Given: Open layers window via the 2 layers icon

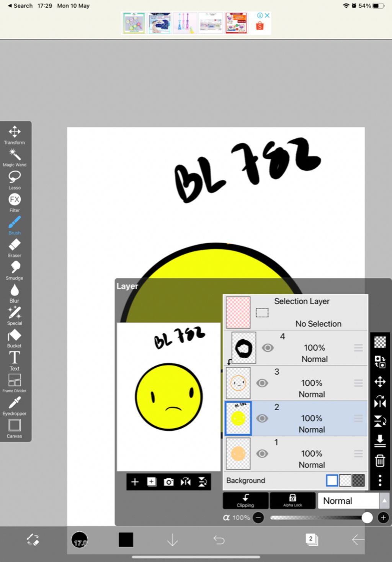Looking at the screenshot, I should click(312, 539).
